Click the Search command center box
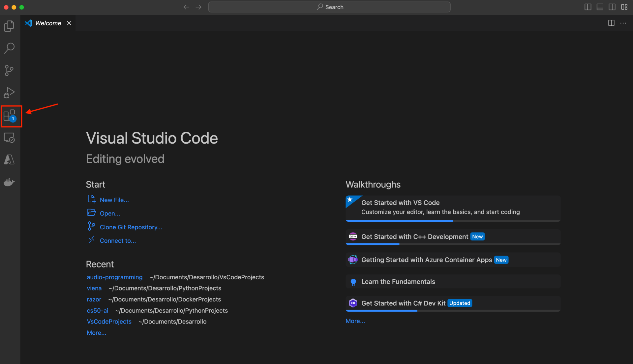 (329, 7)
